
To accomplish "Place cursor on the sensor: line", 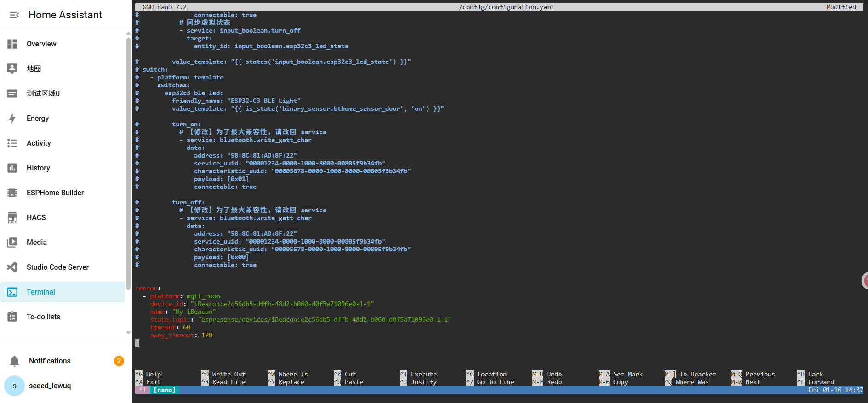I will coord(148,289).
